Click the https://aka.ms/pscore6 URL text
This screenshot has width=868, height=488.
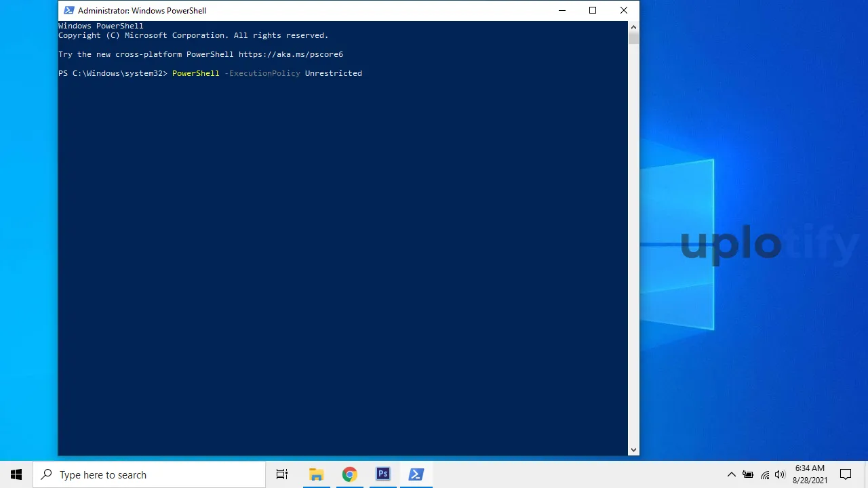click(x=291, y=54)
